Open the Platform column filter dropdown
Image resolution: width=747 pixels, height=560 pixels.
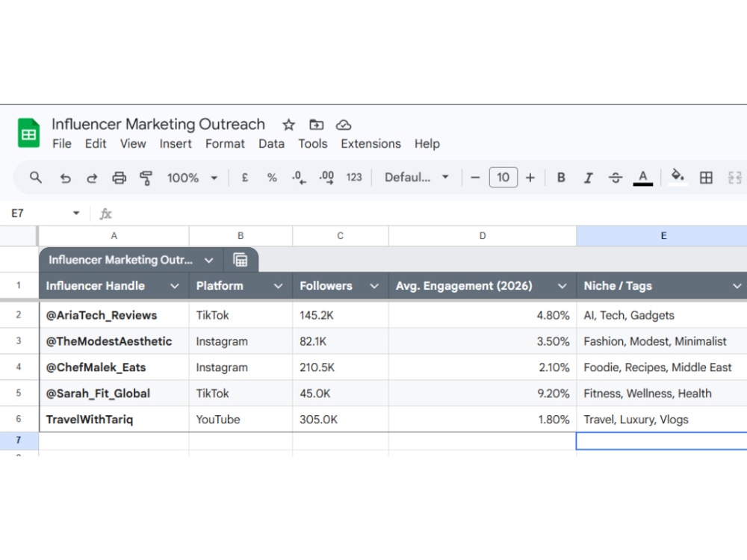pyautogui.click(x=278, y=286)
